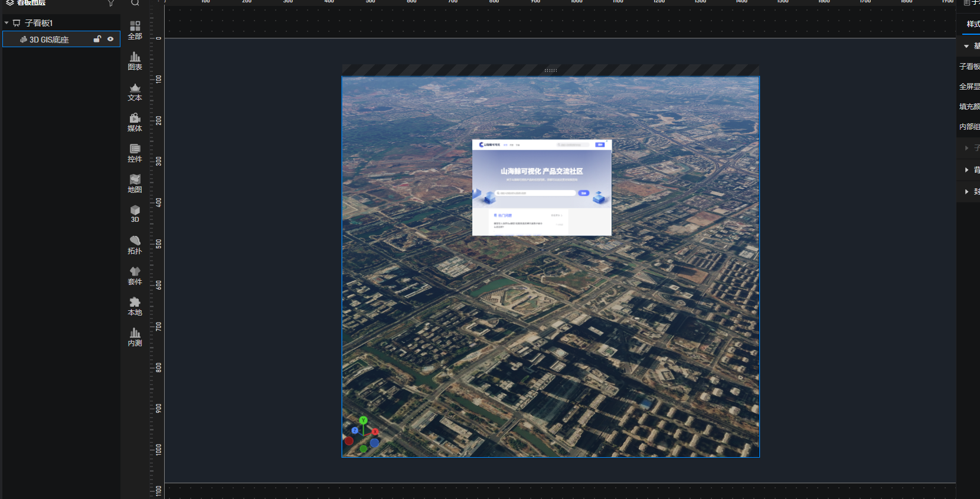Open the 媒体 media components category

(135, 122)
